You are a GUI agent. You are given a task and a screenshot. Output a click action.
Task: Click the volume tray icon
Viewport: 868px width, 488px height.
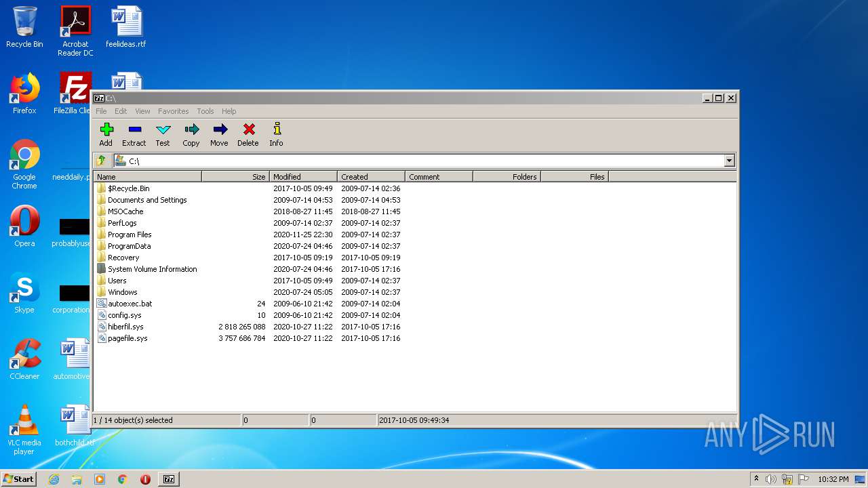[x=771, y=479]
